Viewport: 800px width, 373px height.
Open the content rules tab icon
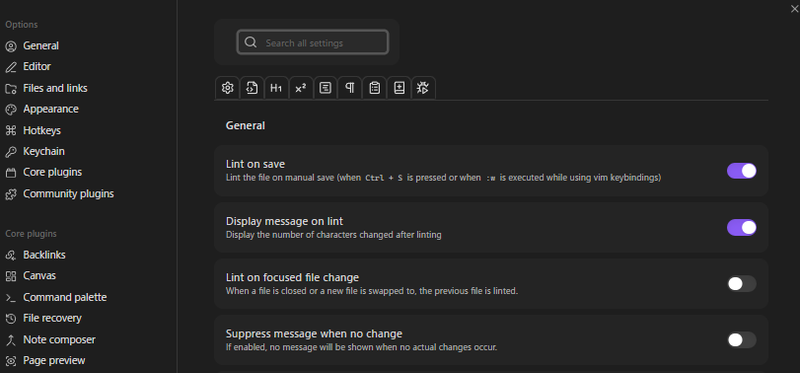pyautogui.click(x=325, y=88)
